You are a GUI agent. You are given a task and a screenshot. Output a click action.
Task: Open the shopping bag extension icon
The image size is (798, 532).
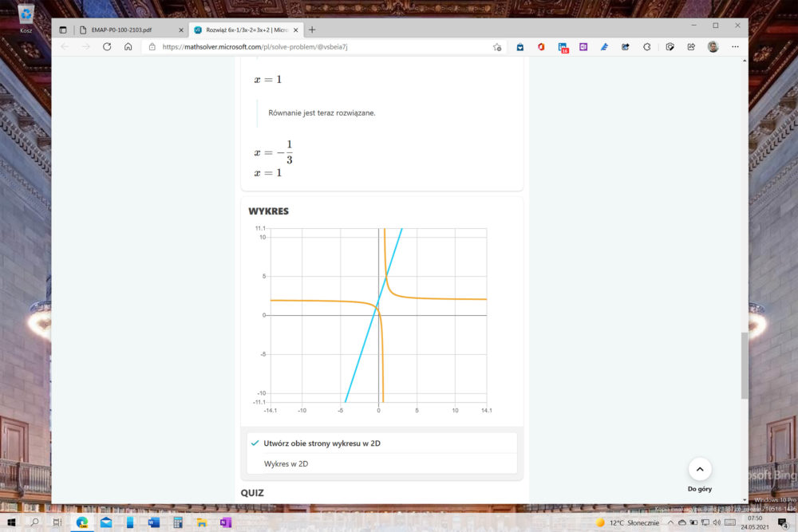[520, 47]
